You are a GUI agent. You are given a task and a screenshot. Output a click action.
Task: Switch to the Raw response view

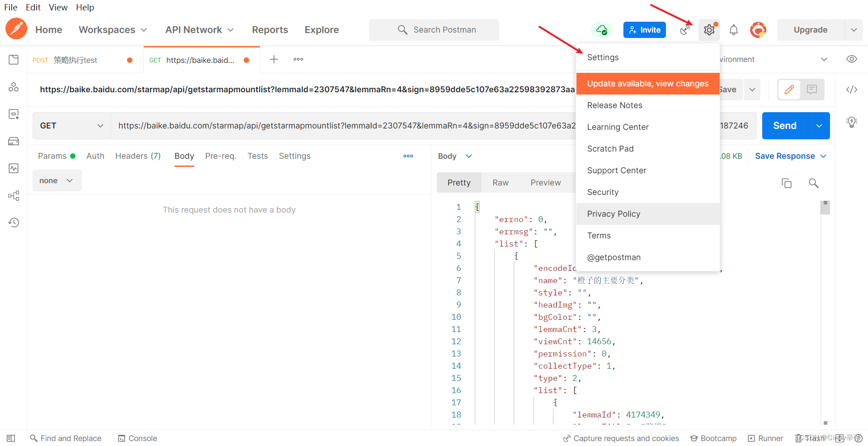pos(500,183)
